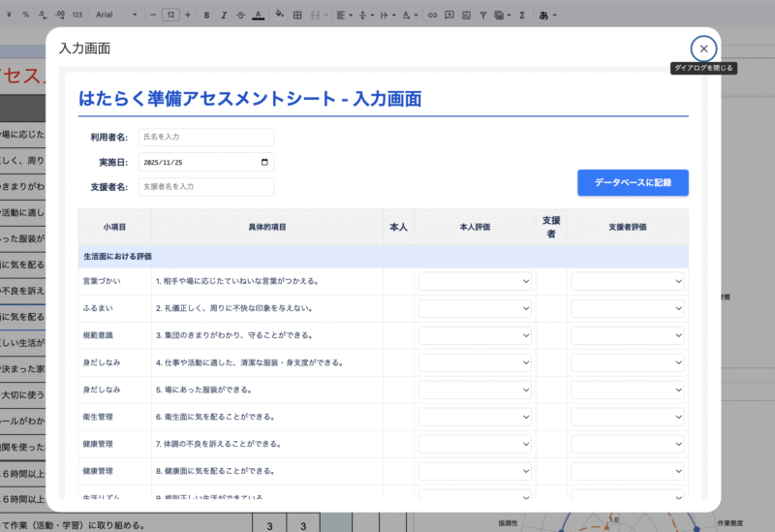Open the text color picker
Image resolution: width=775 pixels, height=532 pixels.
click(258, 16)
